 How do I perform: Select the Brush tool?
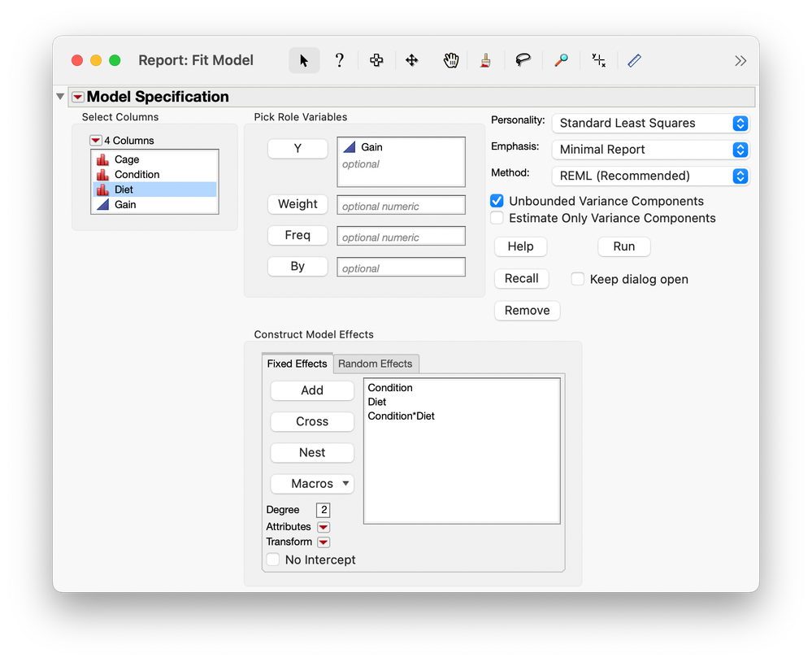click(x=485, y=60)
